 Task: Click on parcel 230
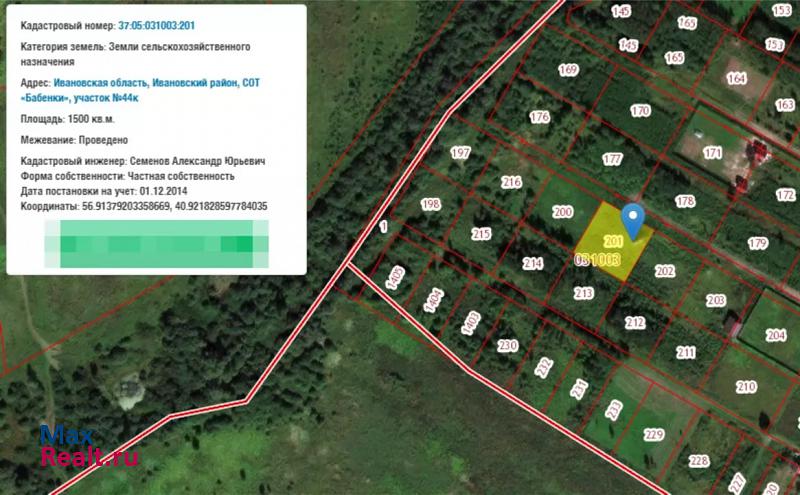(x=508, y=346)
